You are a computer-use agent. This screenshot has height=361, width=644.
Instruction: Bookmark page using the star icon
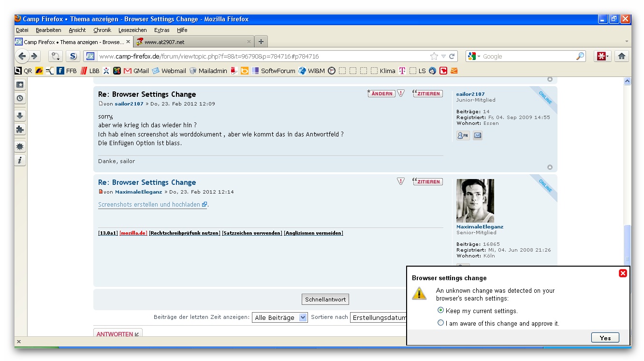pos(434,56)
